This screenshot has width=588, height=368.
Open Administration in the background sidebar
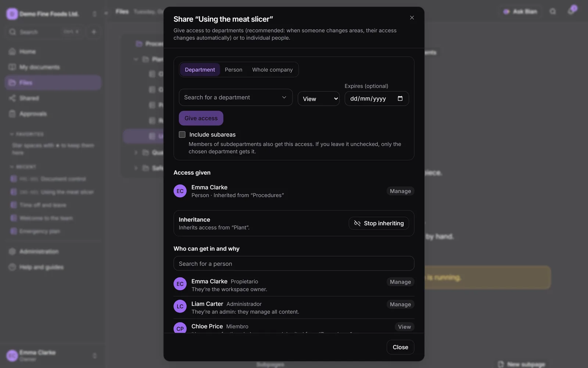point(53,251)
